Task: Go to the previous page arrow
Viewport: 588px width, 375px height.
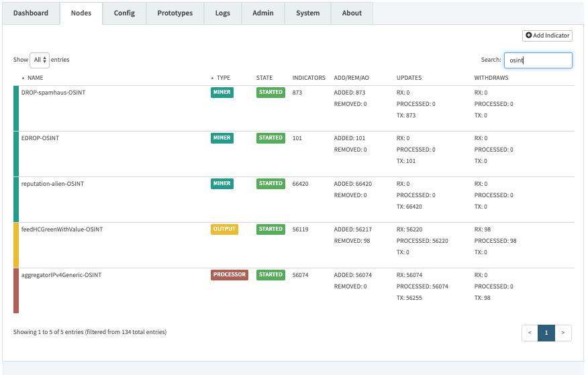Action: (x=530, y=333)
